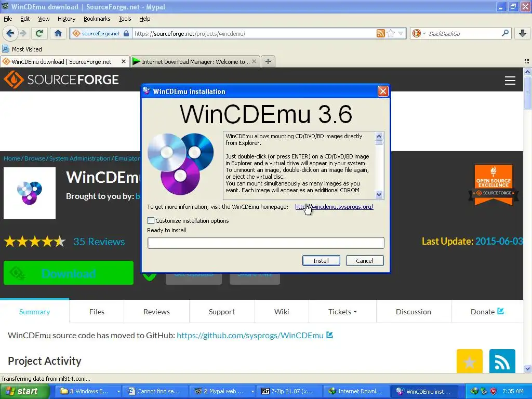Close the WinCDEmu download tab
The image size is (532, 399).
coord(124,61)
